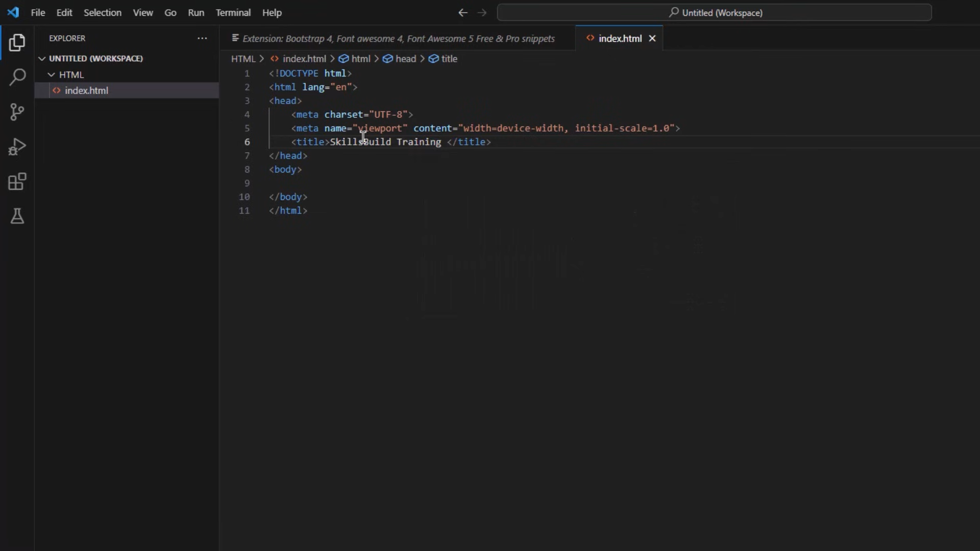Collapse the UNTITLED (WORKSPACE) section
980x551 pixels.
pyautogui.click(x=42, y=59)
